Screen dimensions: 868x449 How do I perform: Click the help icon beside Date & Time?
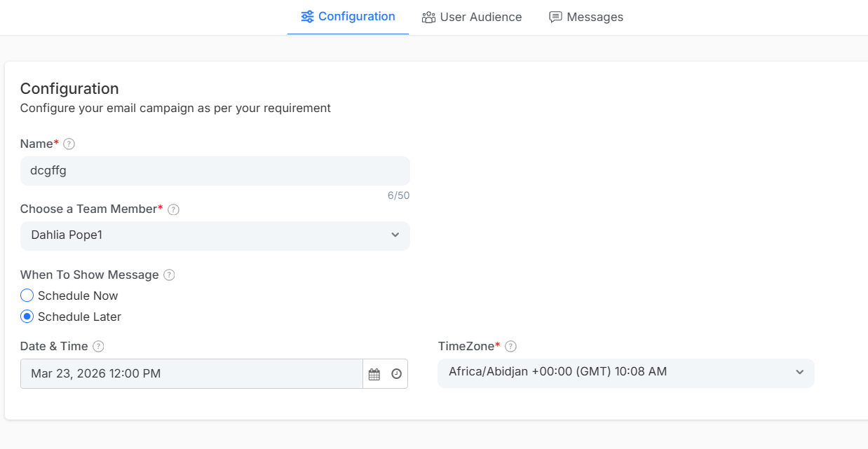pyautogui.click(x=98, y=346)
